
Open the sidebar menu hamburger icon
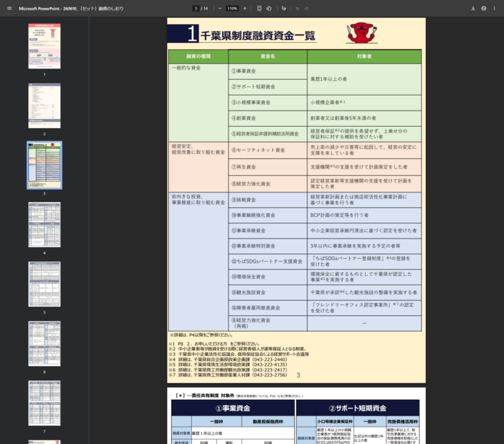point(9,8)
